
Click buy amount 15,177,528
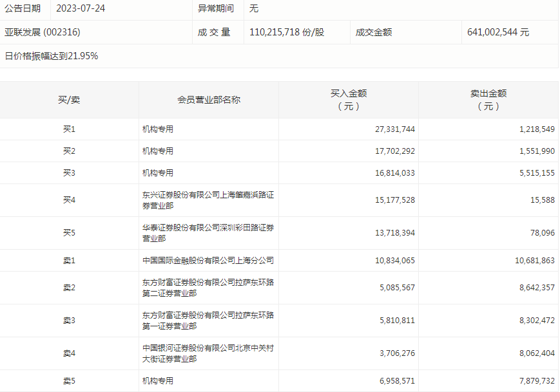(394, 200)
